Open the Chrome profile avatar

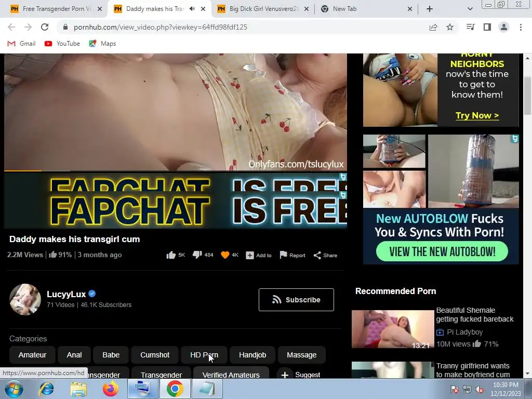504,27
